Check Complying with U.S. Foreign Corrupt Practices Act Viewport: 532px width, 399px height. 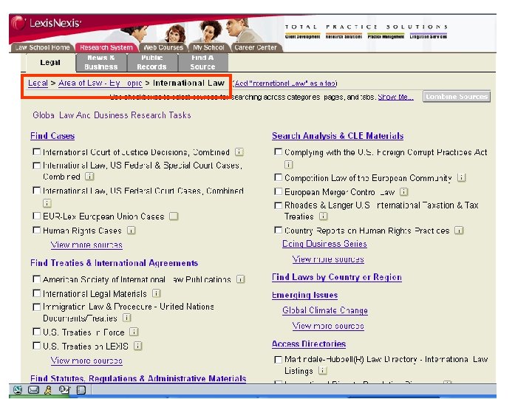point(278,151)
